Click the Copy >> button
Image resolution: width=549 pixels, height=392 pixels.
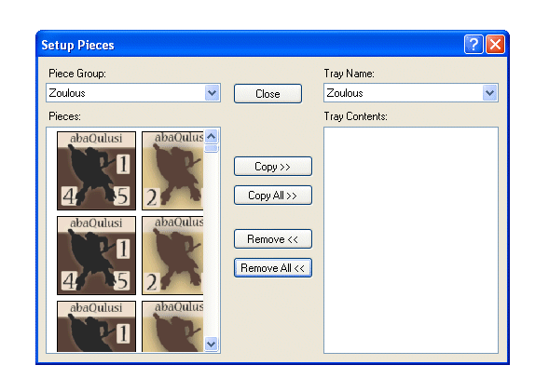click(273, 167)
